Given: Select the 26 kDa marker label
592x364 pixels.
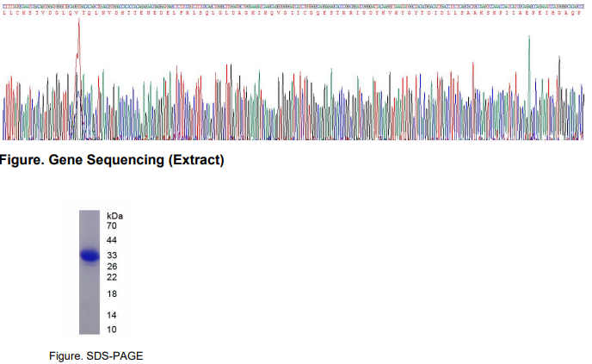Looking at the screenshot, I should tap(112, 267).
